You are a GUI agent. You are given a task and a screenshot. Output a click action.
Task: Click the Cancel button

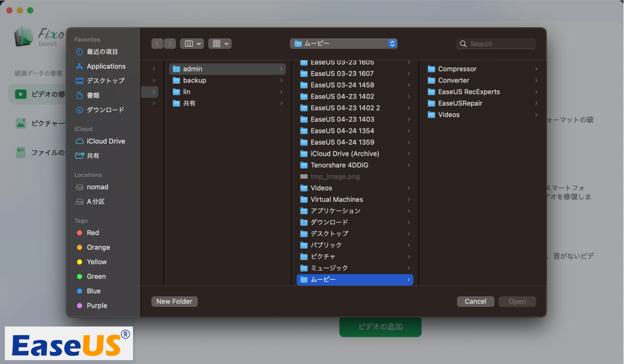pyautogui.click(x=475, y=302)
